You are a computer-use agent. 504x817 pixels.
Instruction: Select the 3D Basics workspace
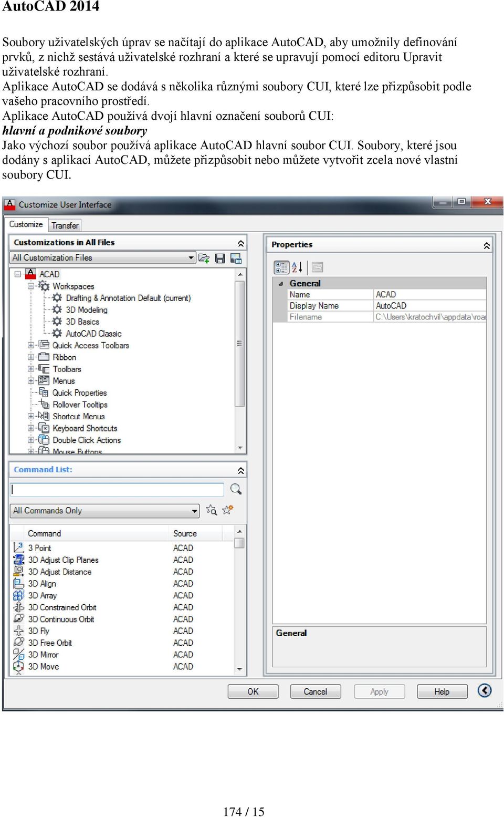(82, 322)
